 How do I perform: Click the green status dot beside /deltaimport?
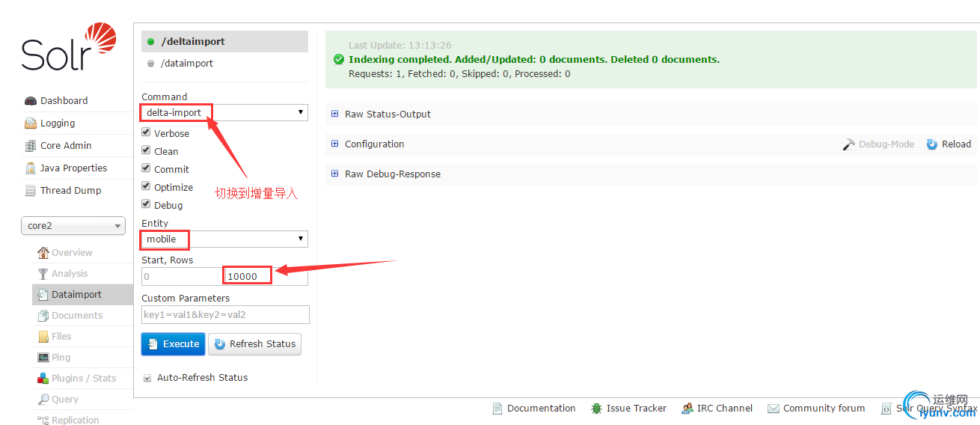tap(151, 42)
